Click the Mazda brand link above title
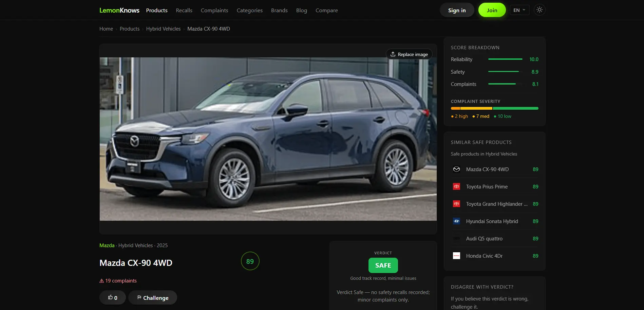Viewport: 644px width, 310px height. pyautogui.click(x=107, y=245)
